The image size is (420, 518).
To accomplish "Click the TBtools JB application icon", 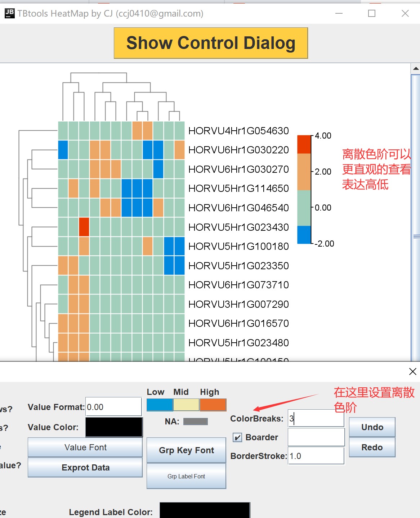I will (x=9, y=13).
